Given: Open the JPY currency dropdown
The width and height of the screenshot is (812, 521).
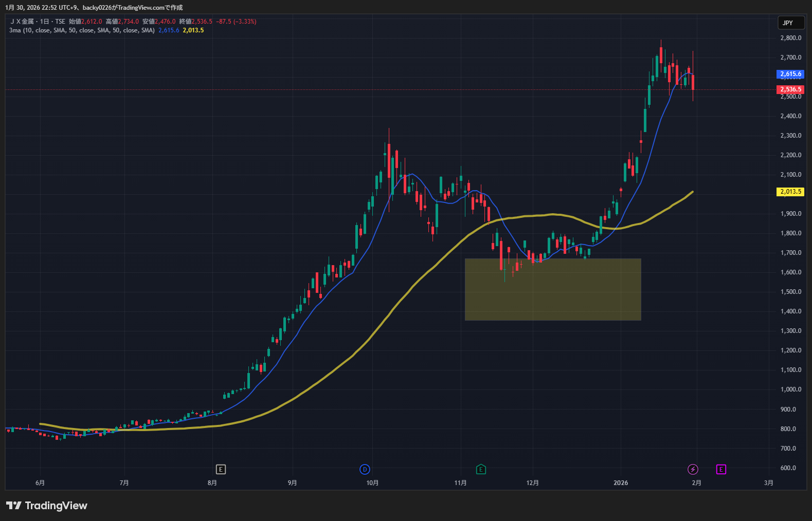Looking at the screenshot, I should pyautogui.click(x=790, y=23).
